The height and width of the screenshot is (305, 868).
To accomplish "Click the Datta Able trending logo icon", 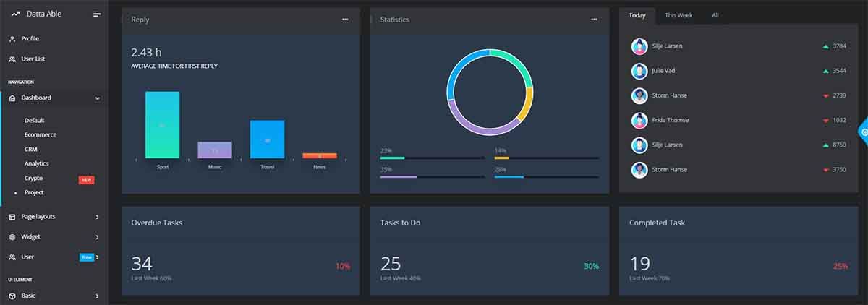I will pos(15,14).
